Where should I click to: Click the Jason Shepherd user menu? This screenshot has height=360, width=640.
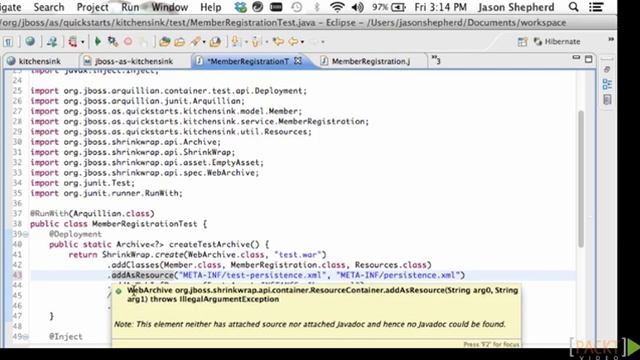[516, 7]
